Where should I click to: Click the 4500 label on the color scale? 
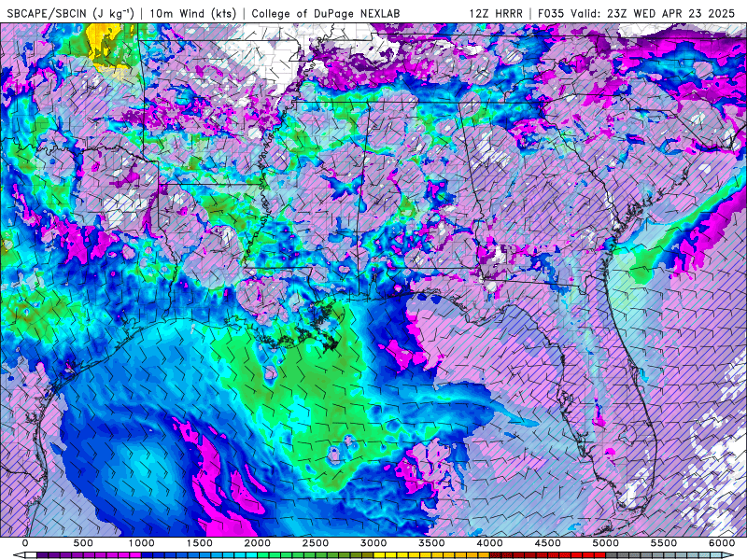[548, 543]
